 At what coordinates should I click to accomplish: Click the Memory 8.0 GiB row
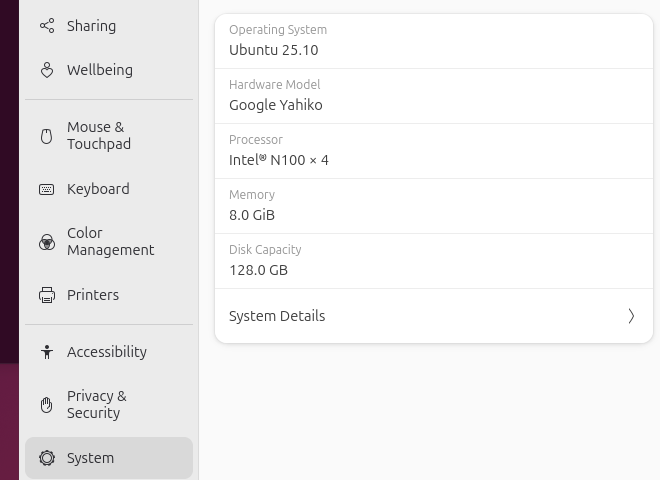click(x=433, y=206)
